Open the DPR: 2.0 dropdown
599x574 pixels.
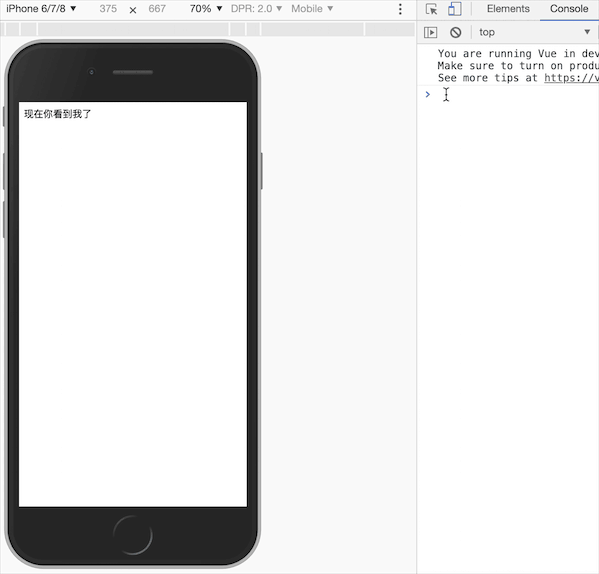[x=256, y=8]
